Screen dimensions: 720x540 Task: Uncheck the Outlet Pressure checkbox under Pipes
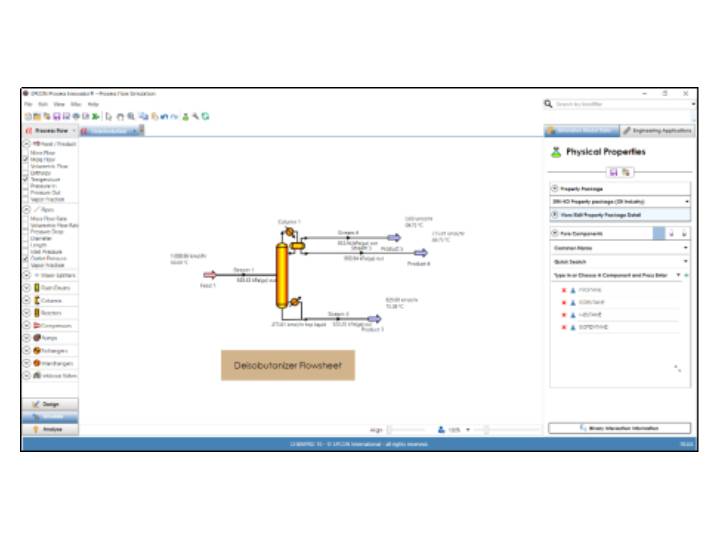pyautogui.click(x=26, y=259)
